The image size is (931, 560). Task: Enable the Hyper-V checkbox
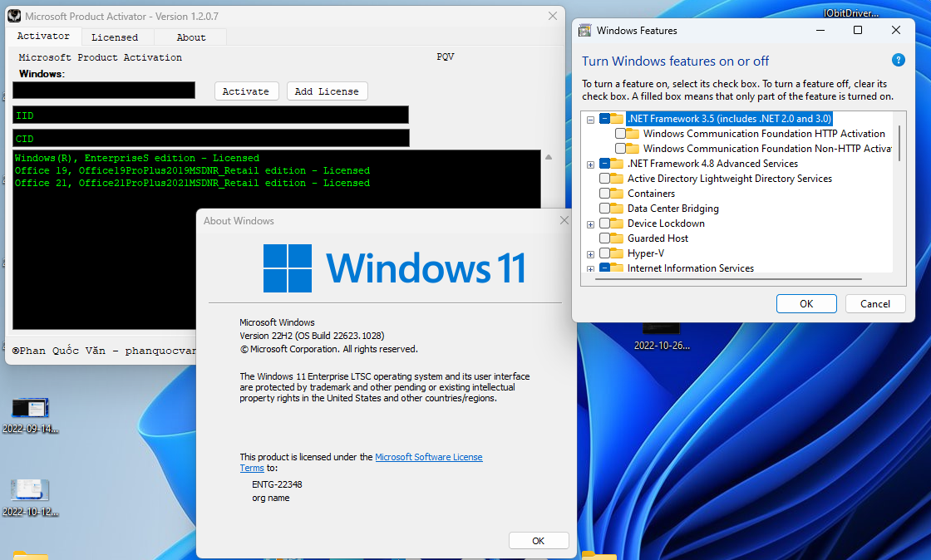[604, 253]
